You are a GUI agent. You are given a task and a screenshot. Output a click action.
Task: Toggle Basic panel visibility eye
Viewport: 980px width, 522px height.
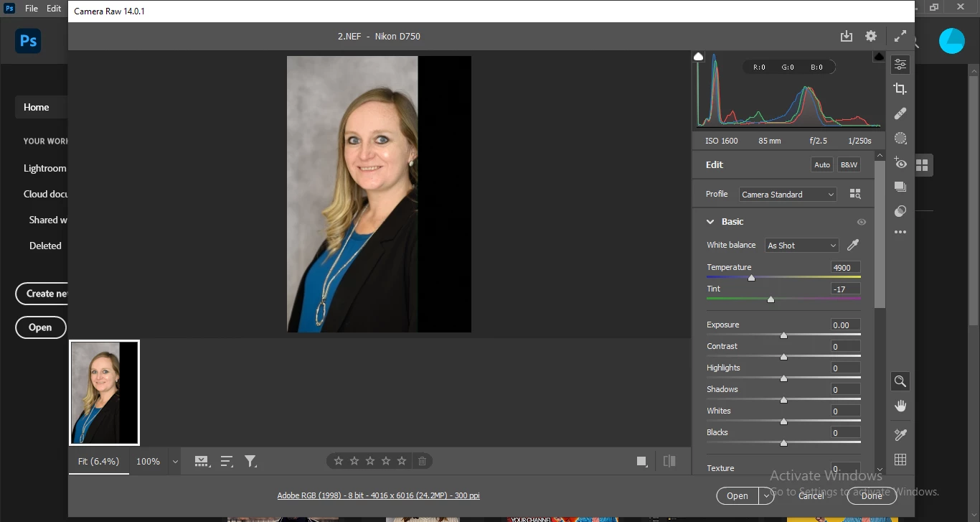point(862,222)
